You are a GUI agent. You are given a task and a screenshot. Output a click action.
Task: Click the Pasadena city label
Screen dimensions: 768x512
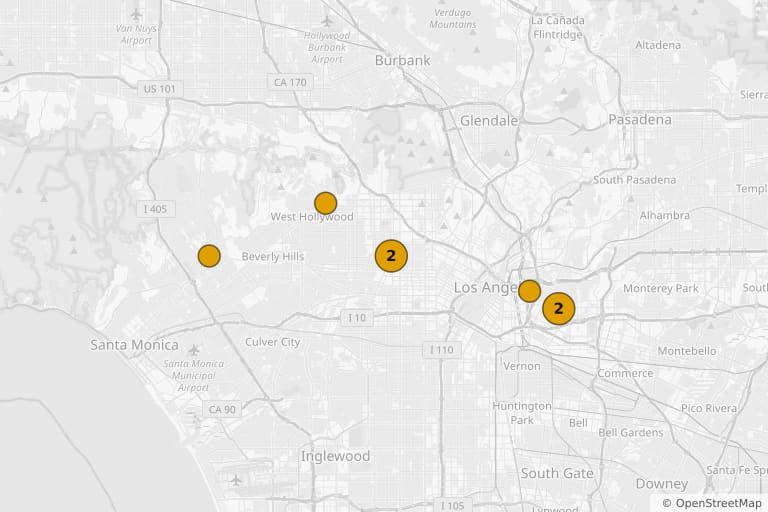(x=640, y=120)
